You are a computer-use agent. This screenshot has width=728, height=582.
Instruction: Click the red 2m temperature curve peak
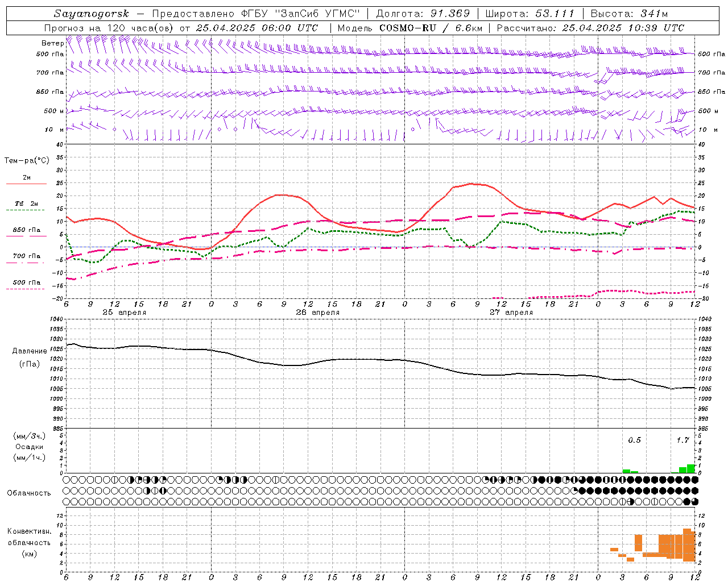(x=471, y=184)
